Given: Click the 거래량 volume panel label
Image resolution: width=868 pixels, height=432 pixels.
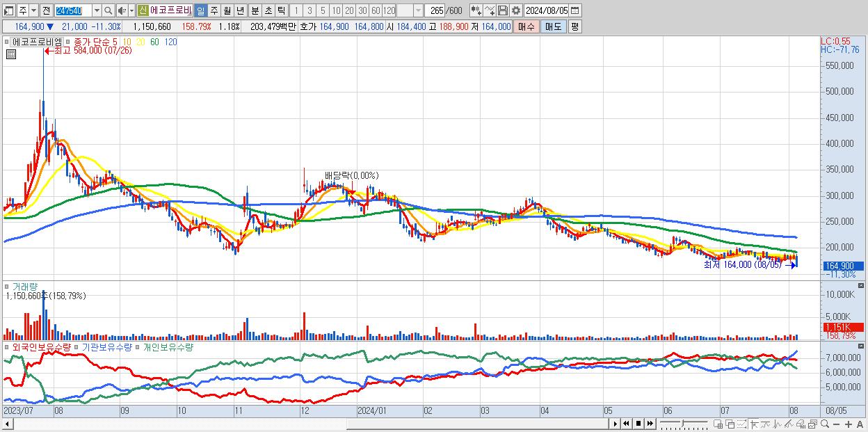Looking at the screenshot, I should pos(24,286).
